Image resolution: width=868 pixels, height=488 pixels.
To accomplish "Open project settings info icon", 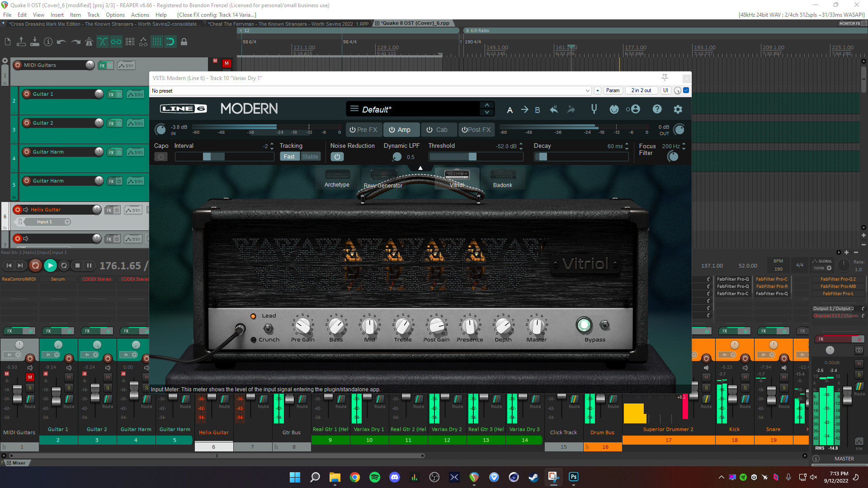I will pyautogui.click(x=48, y=42).
